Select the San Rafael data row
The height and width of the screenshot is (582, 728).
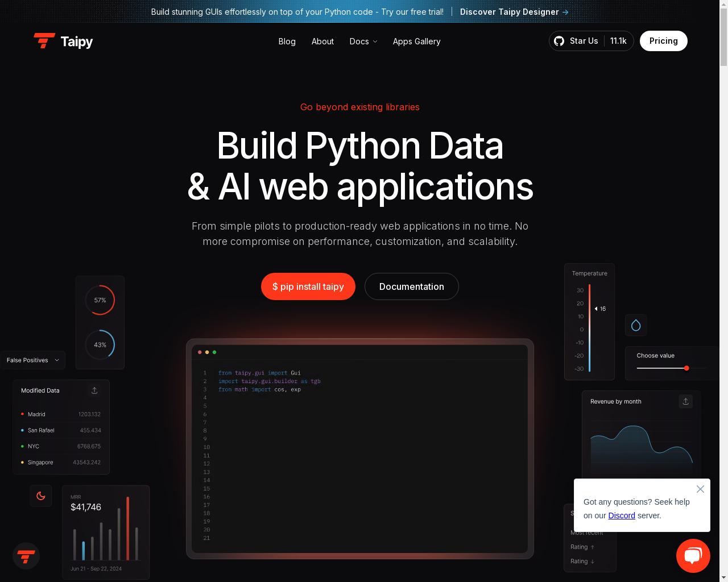[x=61, y=430]
